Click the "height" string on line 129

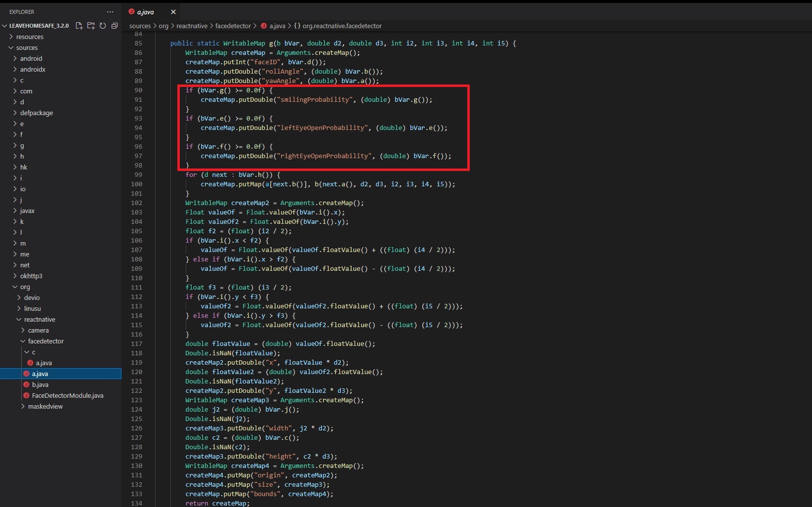point(281,457)
